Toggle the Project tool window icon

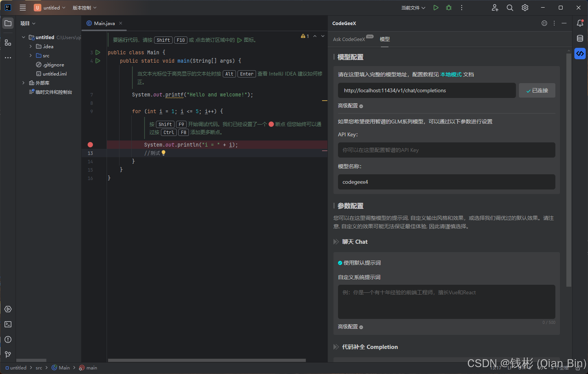point(8,23)
